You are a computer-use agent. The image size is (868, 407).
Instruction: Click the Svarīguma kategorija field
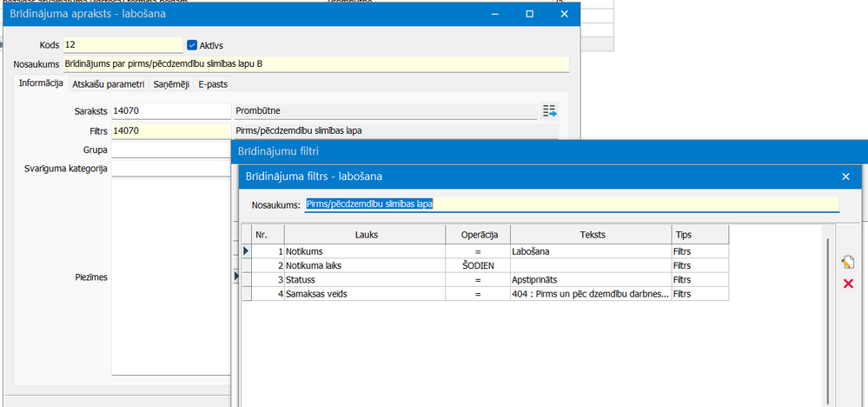171,168
